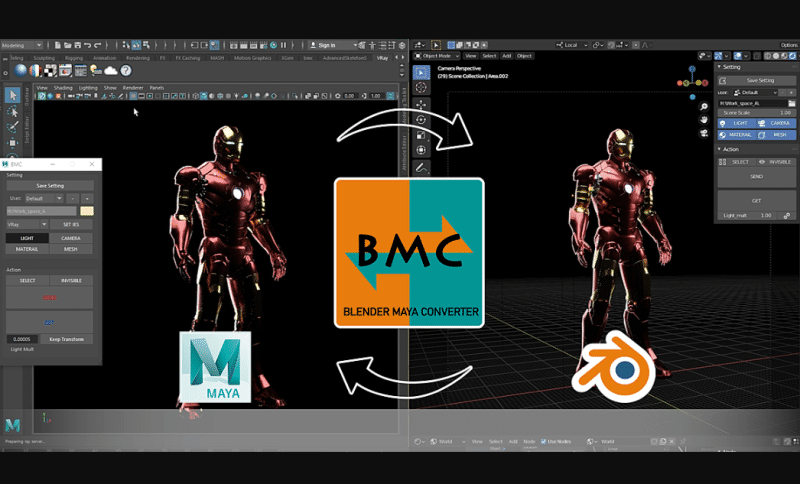Toggle MATERAIL in Blender BMC panel
The width and height of the screenshot is (800, 484).
click(737, 135)
